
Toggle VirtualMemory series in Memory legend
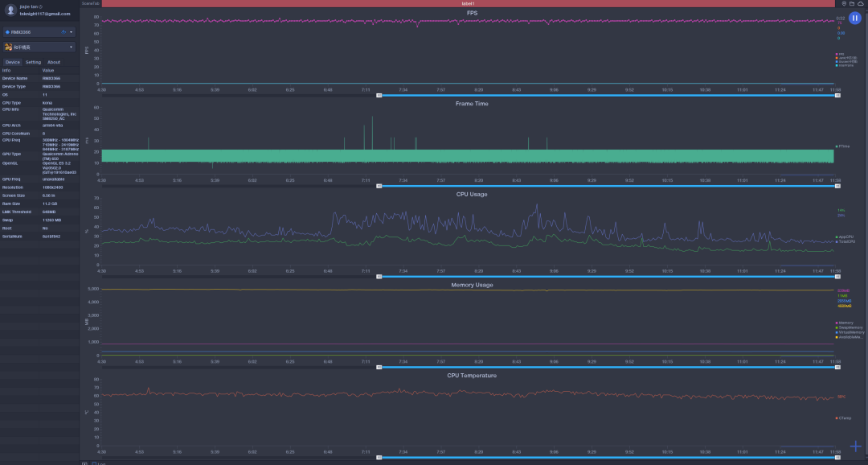coord(850,332)
